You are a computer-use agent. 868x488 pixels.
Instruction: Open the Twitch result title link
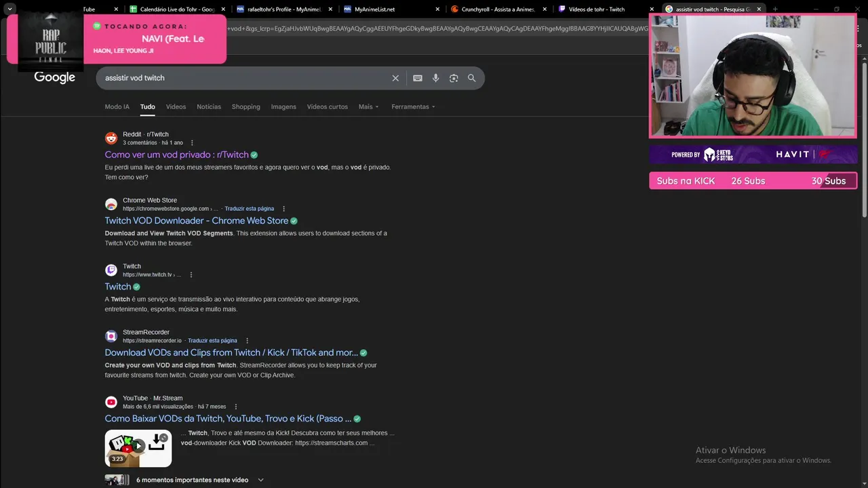click(118, 287)
